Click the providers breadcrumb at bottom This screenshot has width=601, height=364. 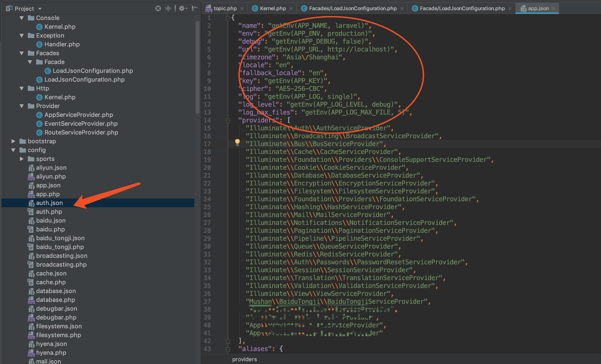point(244,359)
